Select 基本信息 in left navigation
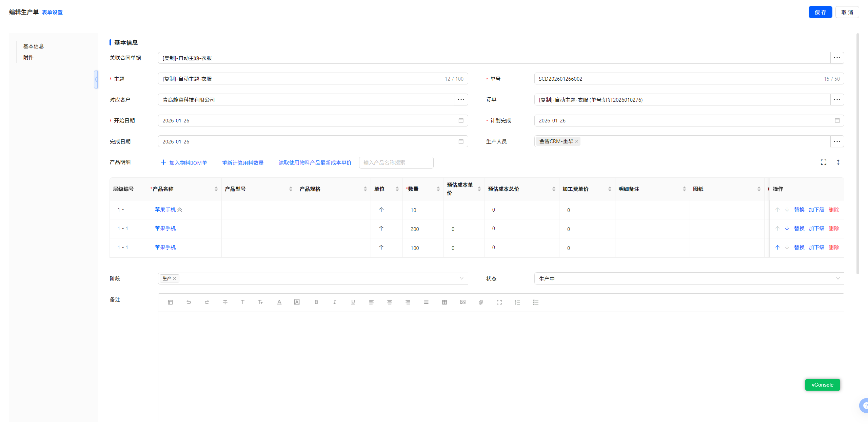868x431 pixels. click(x=34, y=46)
